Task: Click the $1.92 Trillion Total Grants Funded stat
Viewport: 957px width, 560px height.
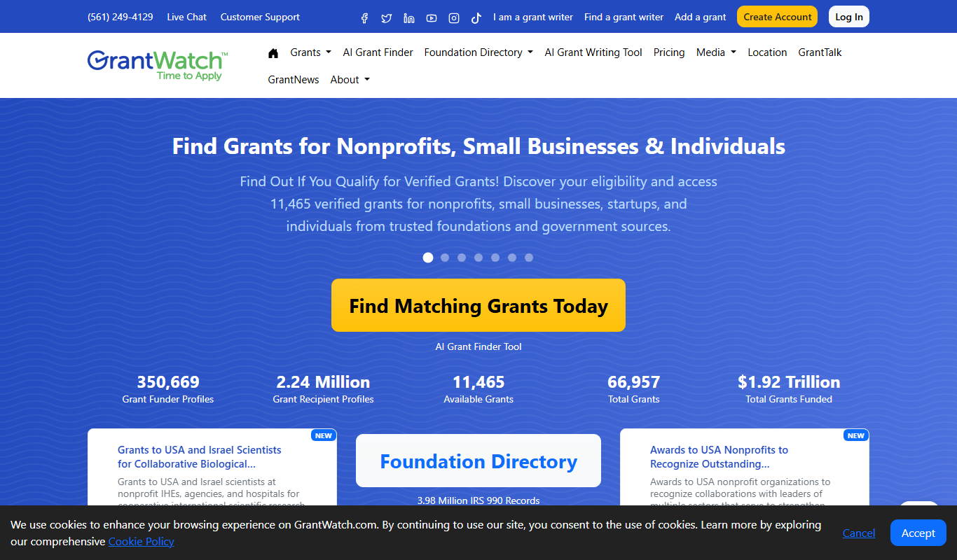Action: (789, 389)
